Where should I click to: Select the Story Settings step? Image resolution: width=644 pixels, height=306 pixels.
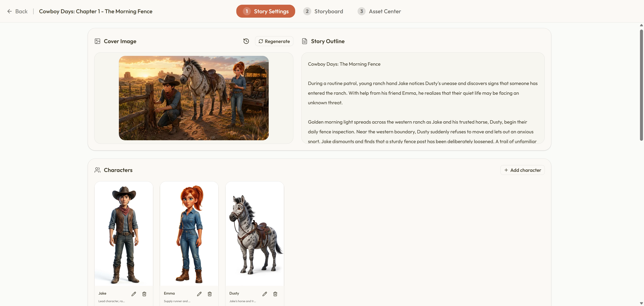pyautogui.click(x=265, y=11)
